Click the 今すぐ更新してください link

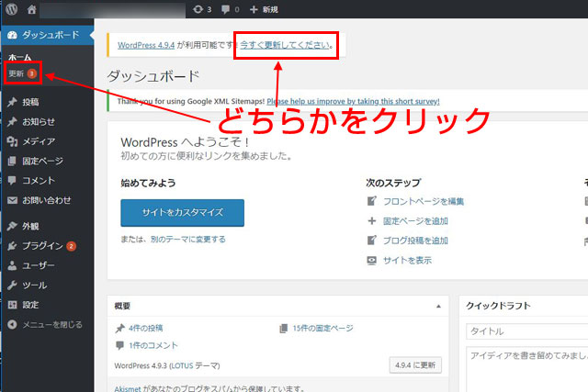coord(286,45)
